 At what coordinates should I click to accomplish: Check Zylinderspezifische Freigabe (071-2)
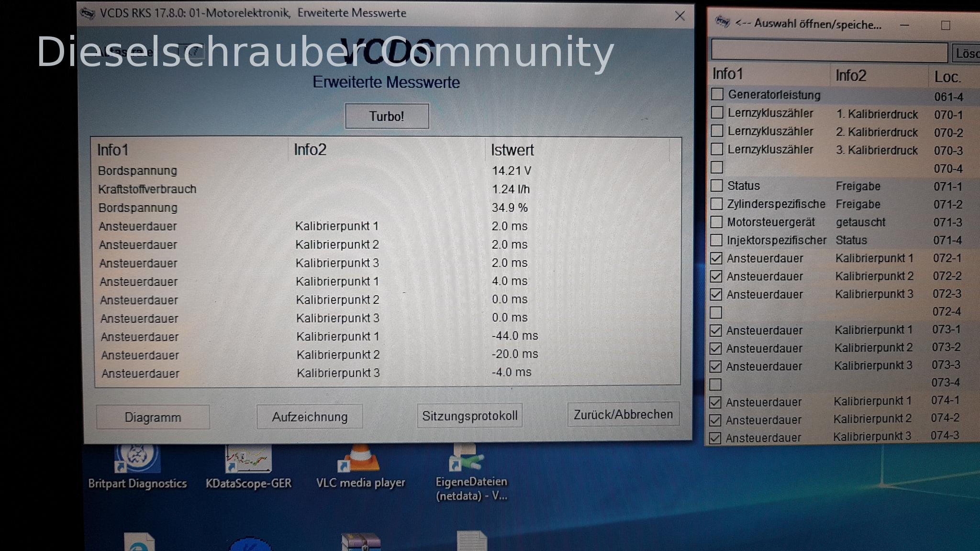(x=716, y=204)
